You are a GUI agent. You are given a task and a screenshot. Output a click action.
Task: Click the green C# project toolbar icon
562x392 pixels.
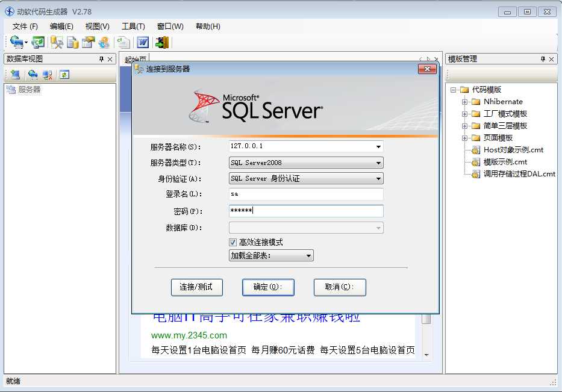(x=38, y=42)
